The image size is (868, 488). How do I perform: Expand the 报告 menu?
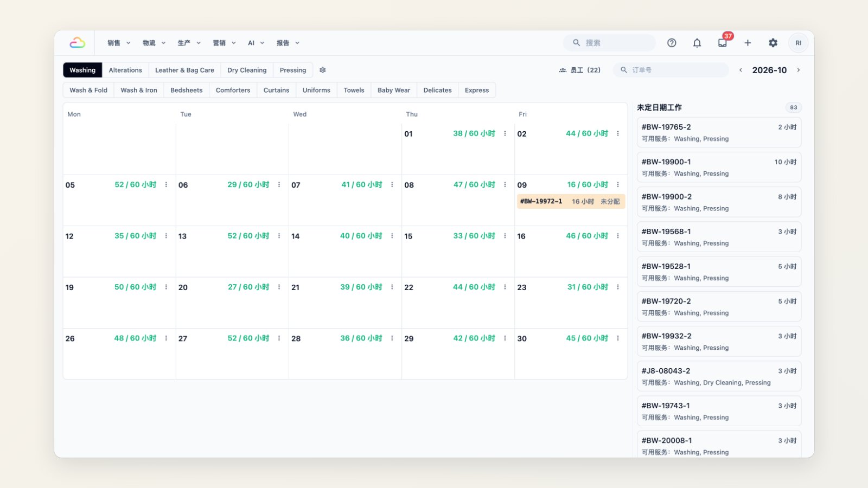pyautogui.click(x=288, y=43)
